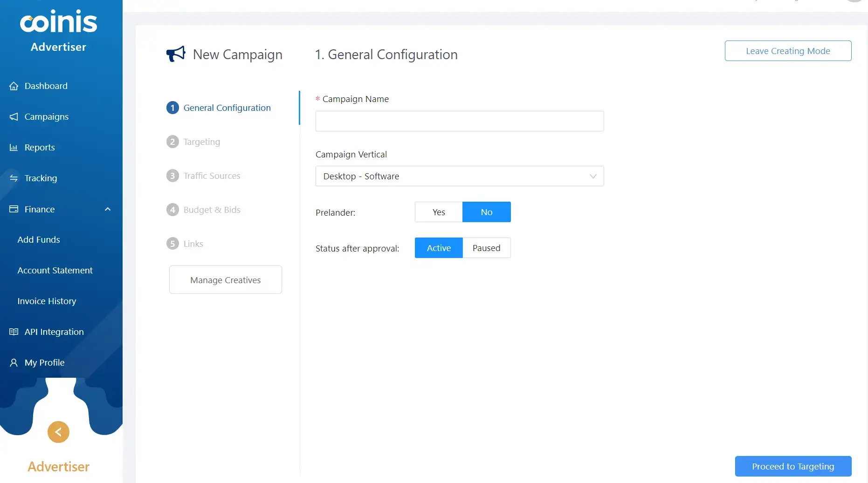Click Proceed to Targeting button
Viewport: 868px width, 483px height.
point(793,466)
